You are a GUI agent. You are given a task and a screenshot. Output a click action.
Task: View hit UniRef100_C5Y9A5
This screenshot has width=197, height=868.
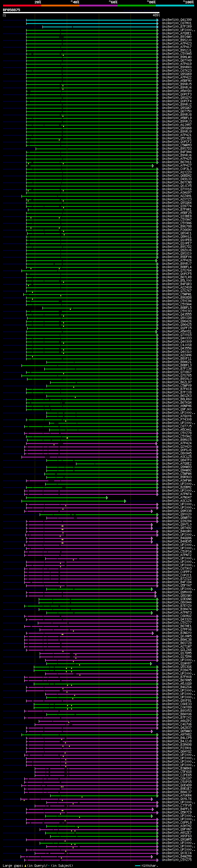point(176,54)
